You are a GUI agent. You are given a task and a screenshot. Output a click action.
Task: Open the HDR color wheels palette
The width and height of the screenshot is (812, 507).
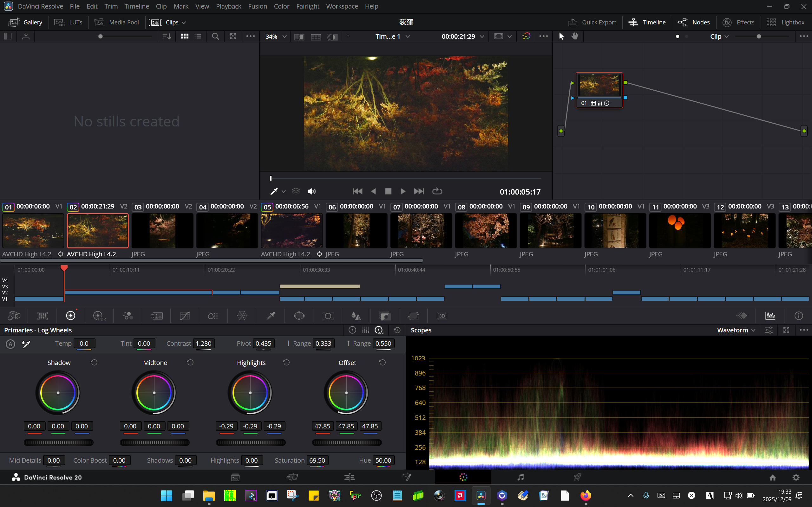[99, 316]
